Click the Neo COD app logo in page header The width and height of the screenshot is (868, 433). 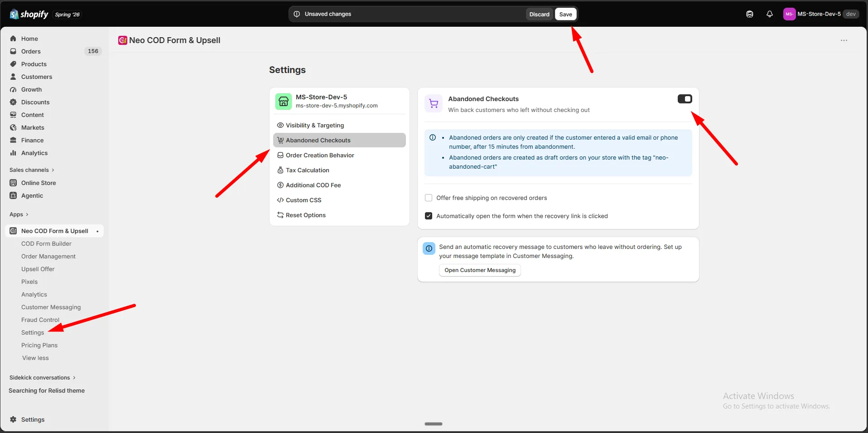[x=122, y=40]
